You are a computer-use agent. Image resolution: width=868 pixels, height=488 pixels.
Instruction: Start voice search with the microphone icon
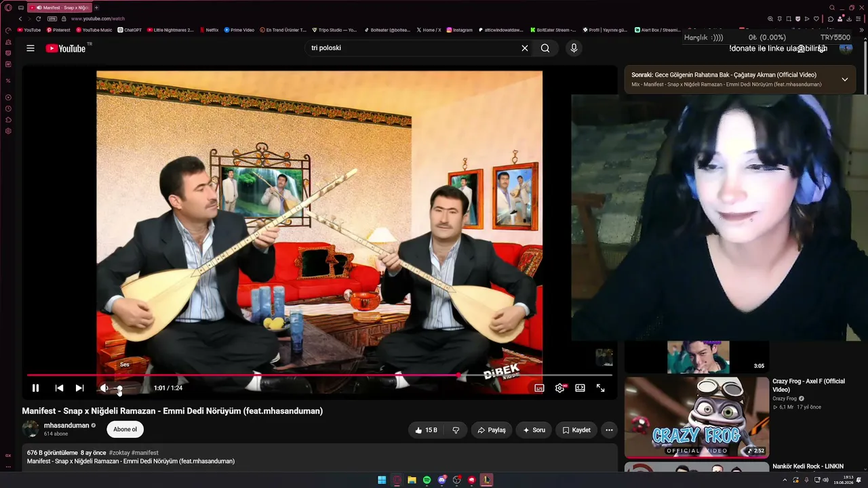[x=574, y=48]
